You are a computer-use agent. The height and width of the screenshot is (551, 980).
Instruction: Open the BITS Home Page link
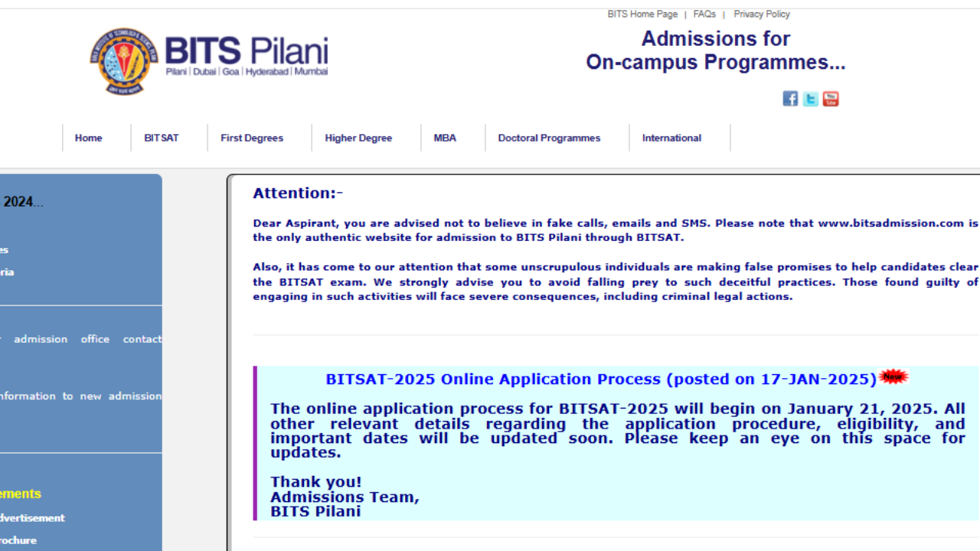coord(642,14)
